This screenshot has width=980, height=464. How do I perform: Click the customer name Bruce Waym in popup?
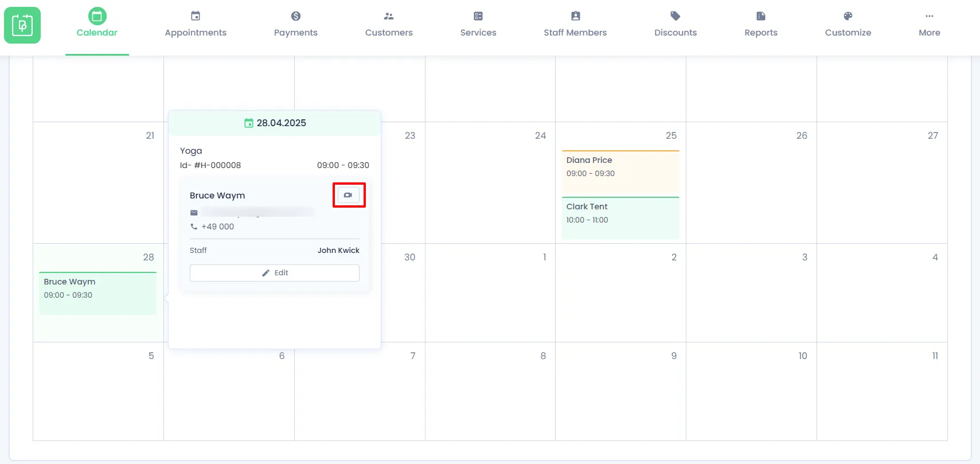click(x=217, y=196)
